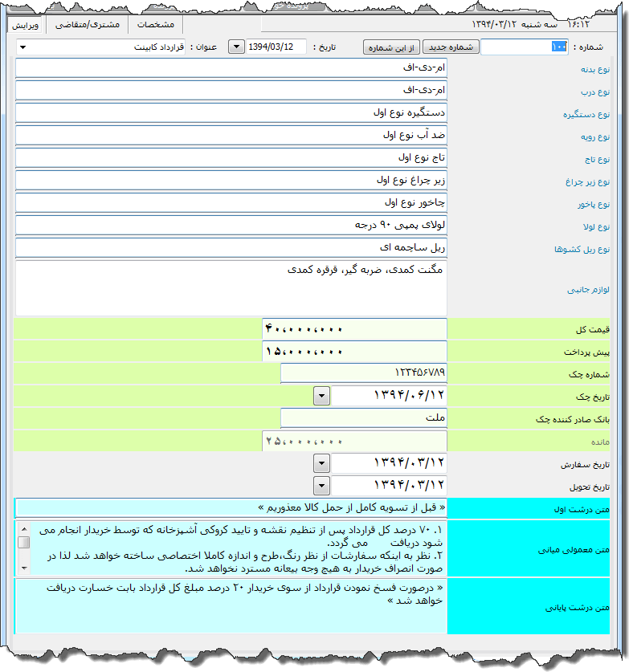Viewport: 629px width, 672px height.
Task: Select the مشخصات tab
Action: coord(156,24)
